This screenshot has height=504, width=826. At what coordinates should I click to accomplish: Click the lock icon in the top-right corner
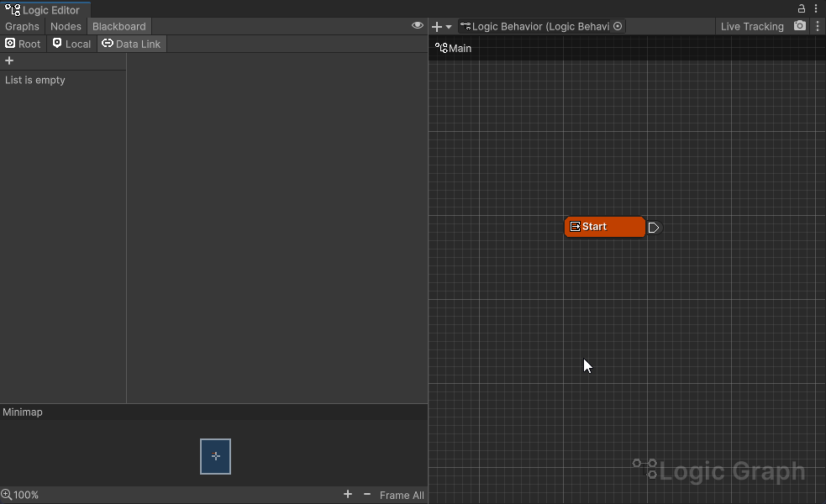(801, 8)
